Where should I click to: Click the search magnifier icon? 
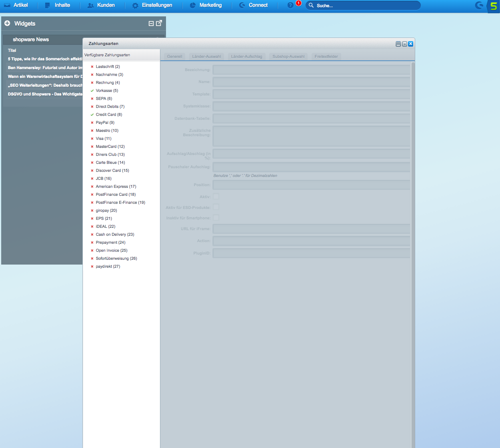tap(311, 5)
